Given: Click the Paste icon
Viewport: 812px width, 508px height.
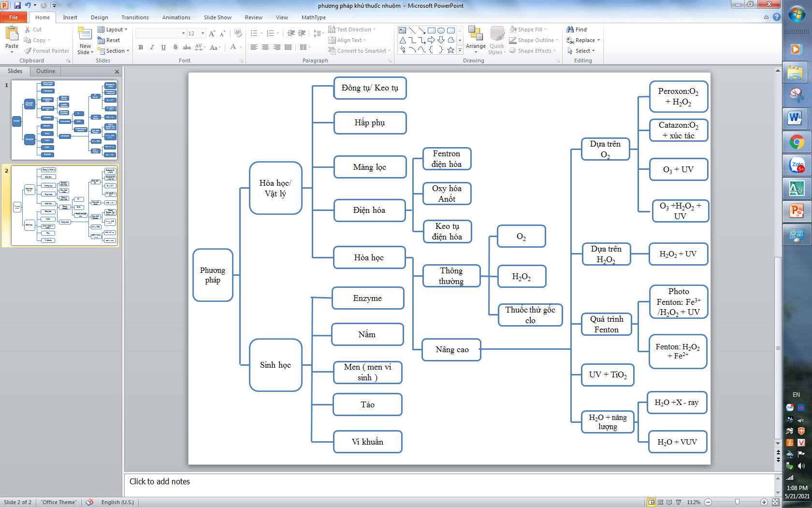Looking at the screenshot, I should 12,34.
